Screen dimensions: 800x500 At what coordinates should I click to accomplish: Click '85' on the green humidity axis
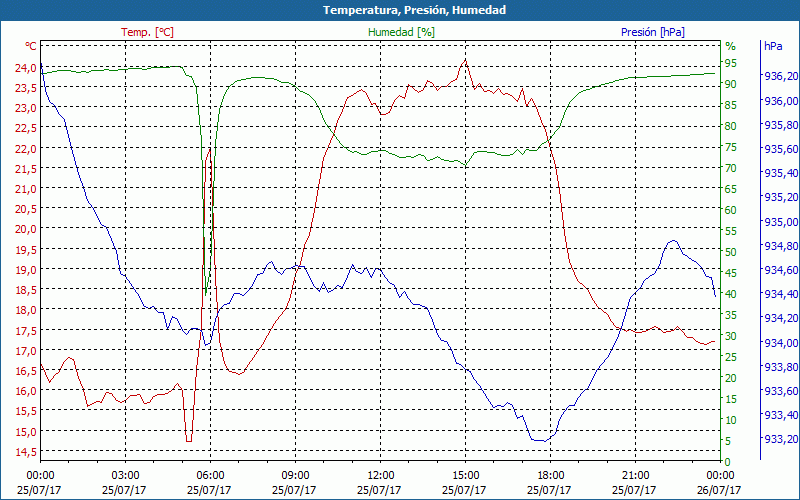click(731, 105)
